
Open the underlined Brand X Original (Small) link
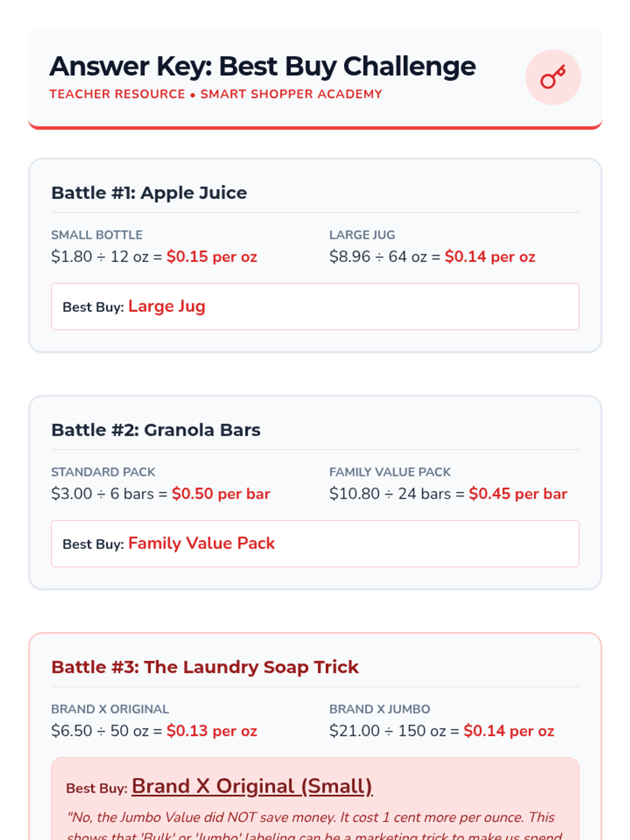[252, 786]
